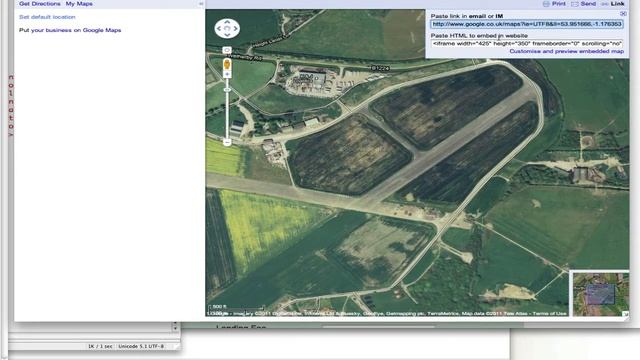Click the B1224 road label
Screen dimensions: 640x360
380,69
